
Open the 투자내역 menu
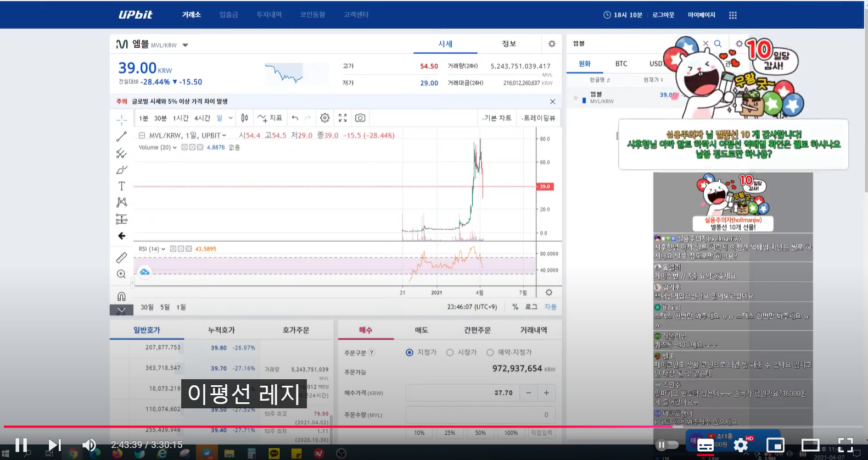(x=269, y=15)
